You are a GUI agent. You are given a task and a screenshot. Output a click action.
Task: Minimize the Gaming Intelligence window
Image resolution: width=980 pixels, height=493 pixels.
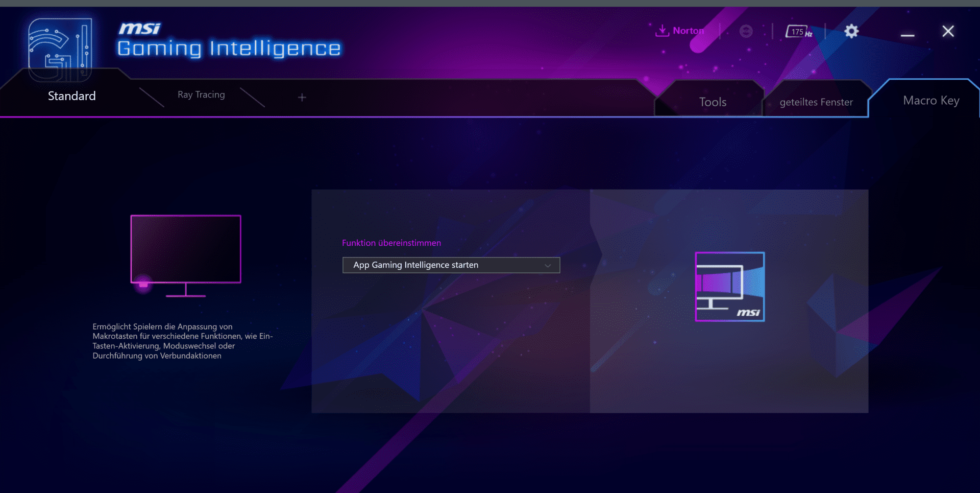[908, 35]
